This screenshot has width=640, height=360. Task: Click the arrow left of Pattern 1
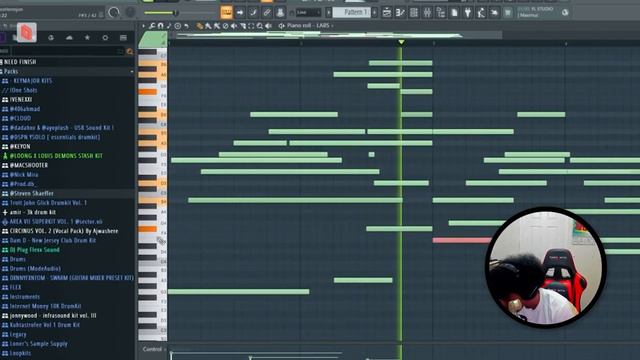[x=329, y=13]
